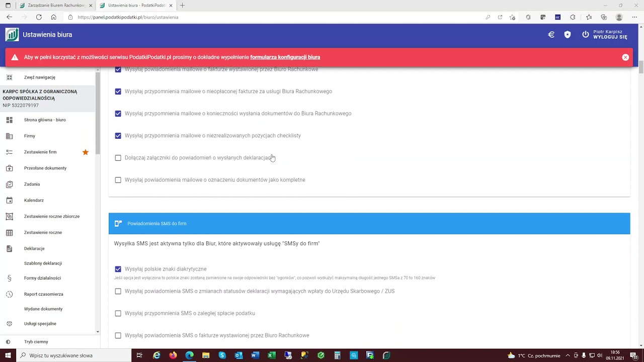
Task: Click Piotr Karpisz Wyloguj się text
Action: [x=610, y=35]
